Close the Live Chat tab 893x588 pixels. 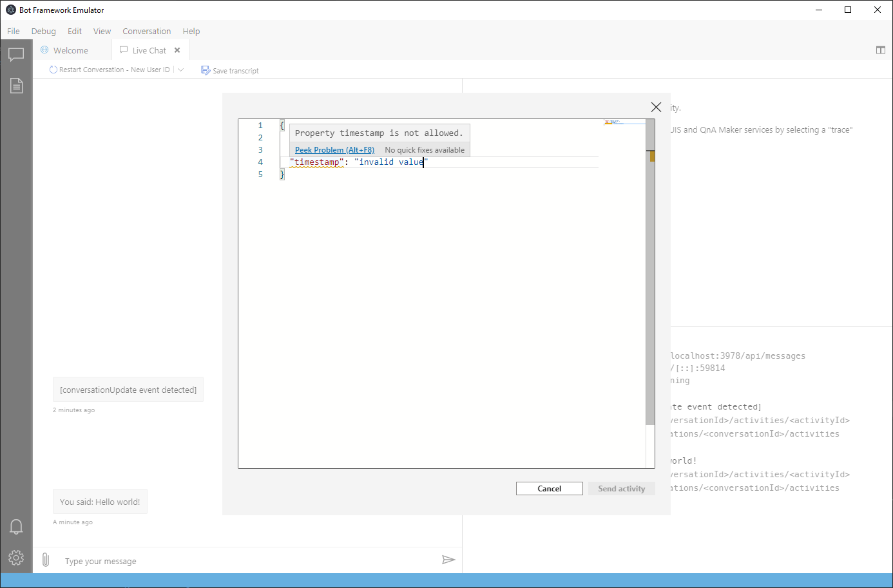click(177, 50)
